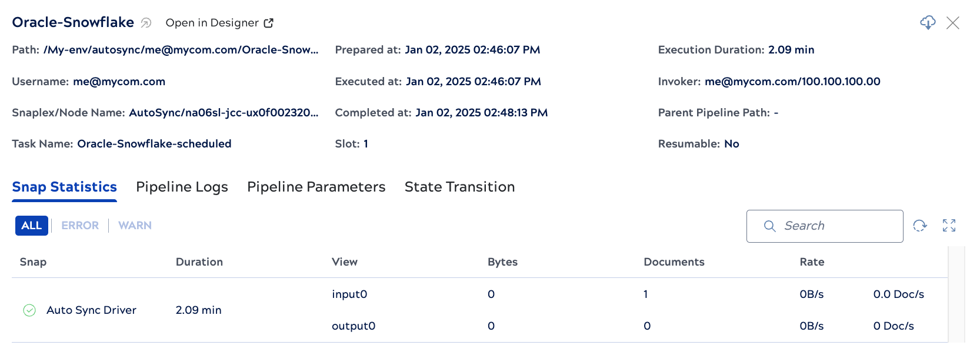Download execution details via cloud icon
The image size is (980, 362).
pos(928,23)
